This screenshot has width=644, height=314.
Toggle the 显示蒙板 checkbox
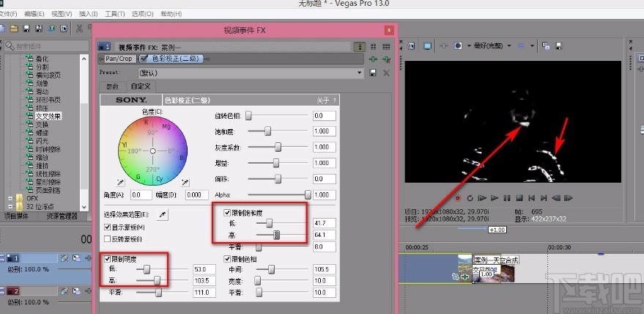(x=107, y=227)
